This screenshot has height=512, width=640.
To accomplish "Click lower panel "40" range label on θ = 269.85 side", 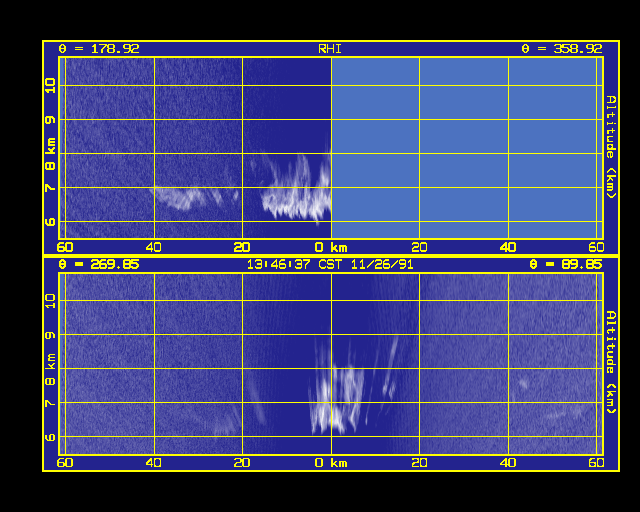I will 153,463.
